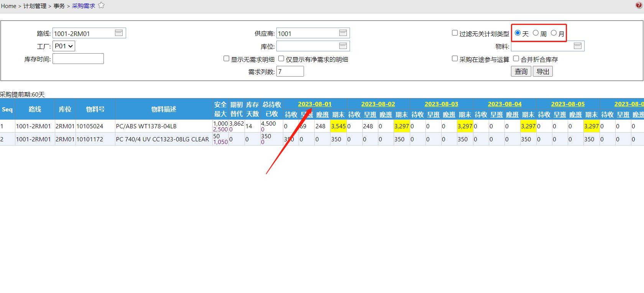Select the 月 radio button

554,33
